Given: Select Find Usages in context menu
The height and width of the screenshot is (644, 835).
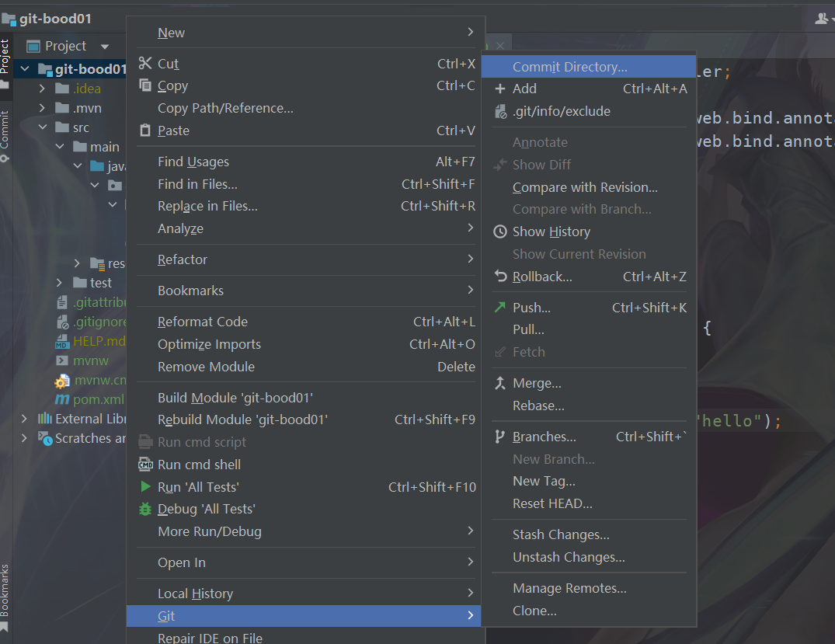Looking at the screenshot, I should point(306,162).
